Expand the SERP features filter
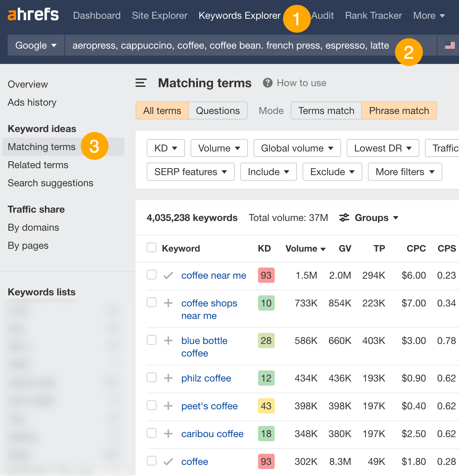Image resolution: width=459 pixels, height=476 pixels. point(191,172)
